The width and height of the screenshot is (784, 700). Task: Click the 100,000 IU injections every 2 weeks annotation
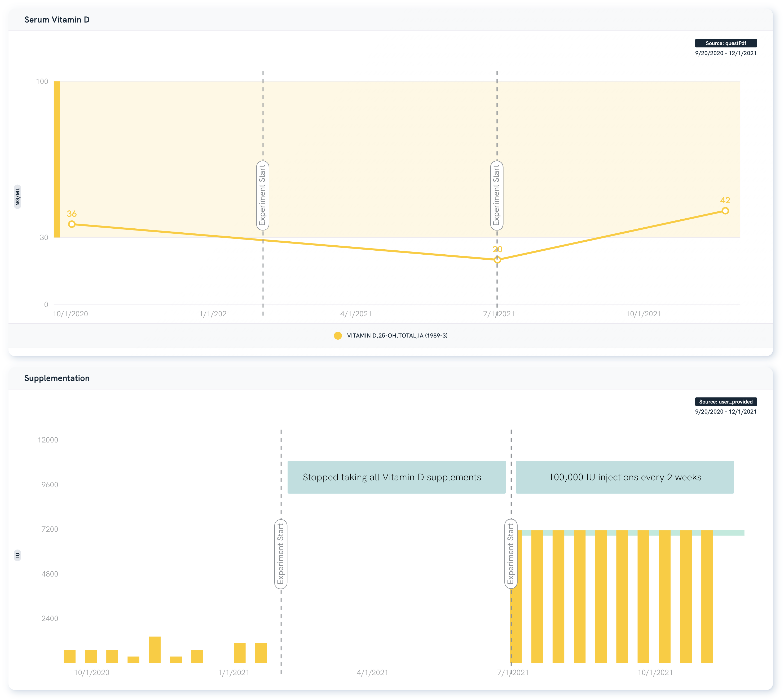(x=625, y=477)
